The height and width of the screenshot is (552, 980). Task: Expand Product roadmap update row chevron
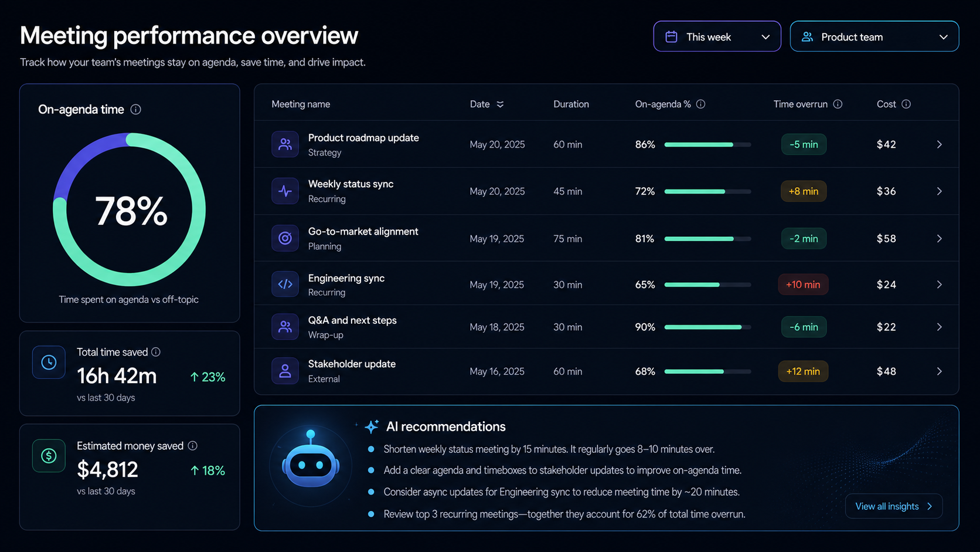point(939,144)
